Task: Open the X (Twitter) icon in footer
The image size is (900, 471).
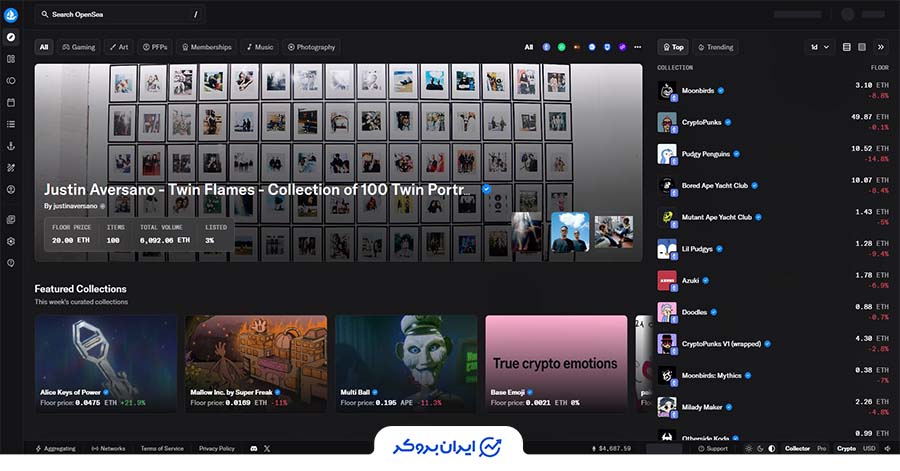Action: [x=267, y=449]
